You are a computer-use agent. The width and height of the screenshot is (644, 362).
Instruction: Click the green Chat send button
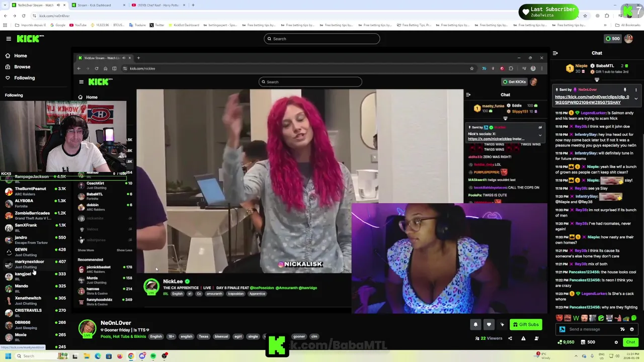pos(630,342)
